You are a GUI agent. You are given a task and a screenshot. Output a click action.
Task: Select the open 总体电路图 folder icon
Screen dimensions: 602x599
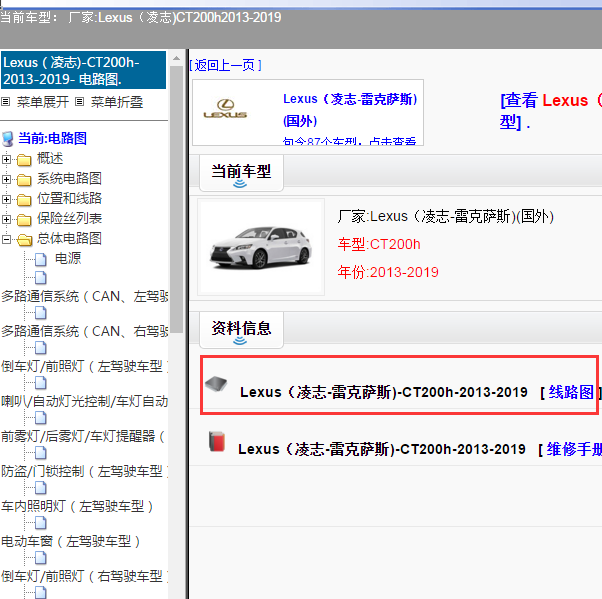pyautogui.click(x=25, y=240)
